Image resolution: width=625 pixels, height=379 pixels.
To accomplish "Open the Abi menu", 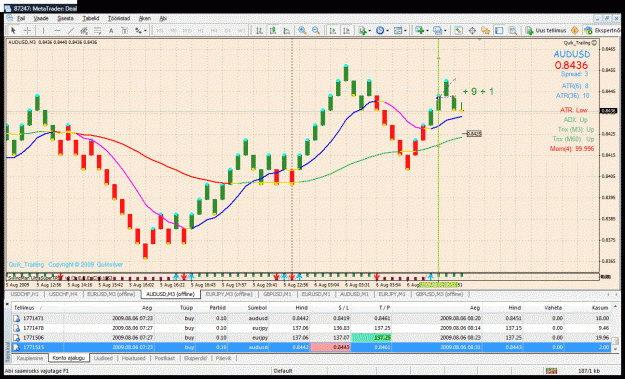I will pos(163,18).
